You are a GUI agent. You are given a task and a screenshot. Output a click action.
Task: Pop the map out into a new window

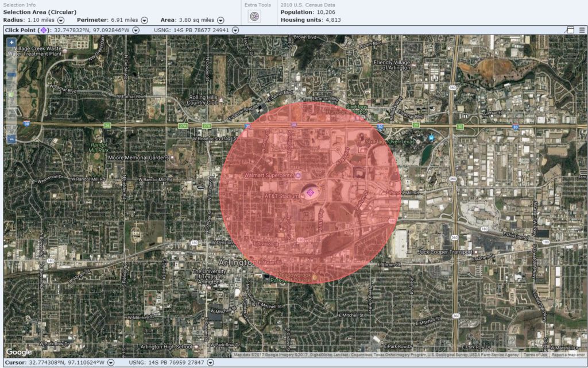[570, 30]
